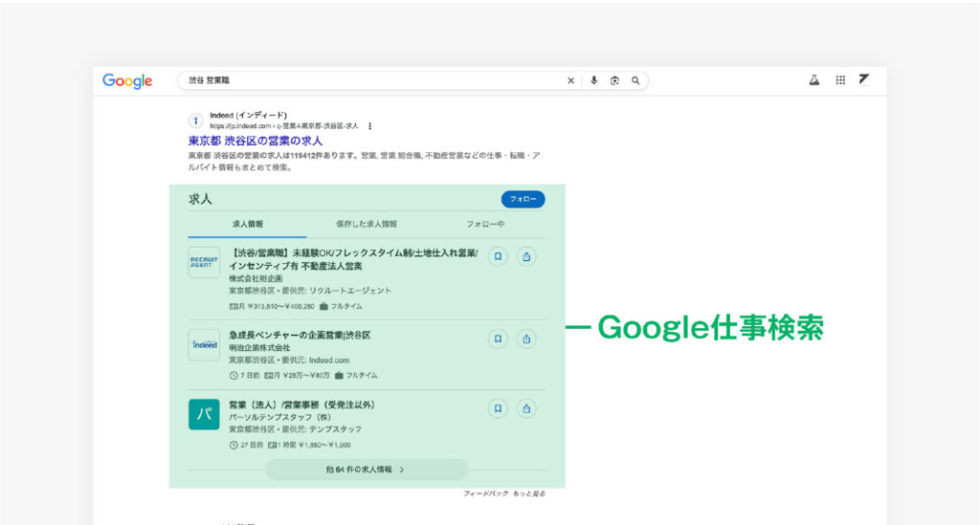Click the magnifying glass search icon

pos(635,81)
